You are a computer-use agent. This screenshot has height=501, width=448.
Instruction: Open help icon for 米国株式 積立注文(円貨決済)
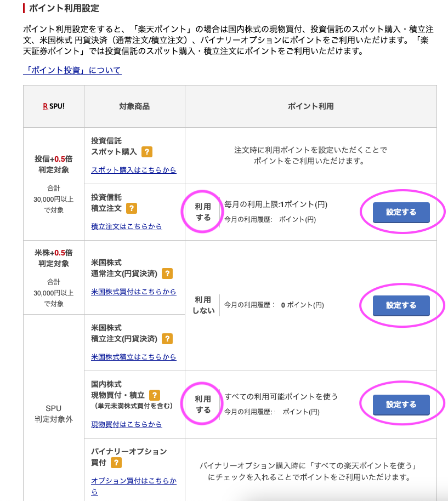coord(167,339)
